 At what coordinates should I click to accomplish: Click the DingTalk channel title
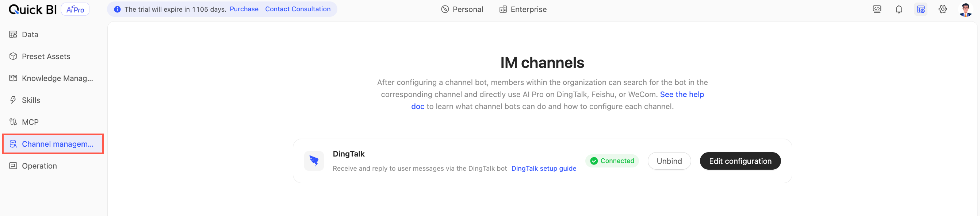(x=348, y=154)
